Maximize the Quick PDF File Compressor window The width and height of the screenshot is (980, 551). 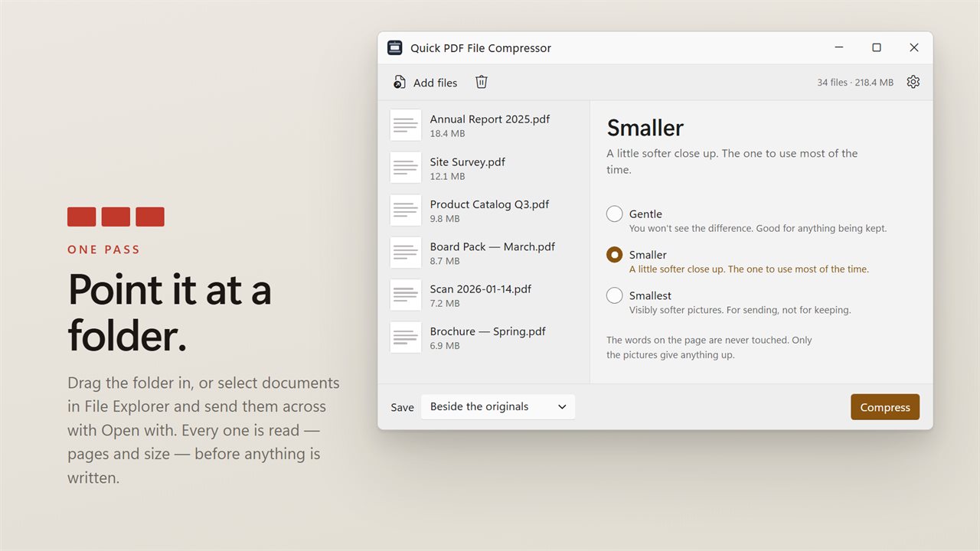(877, 47)
